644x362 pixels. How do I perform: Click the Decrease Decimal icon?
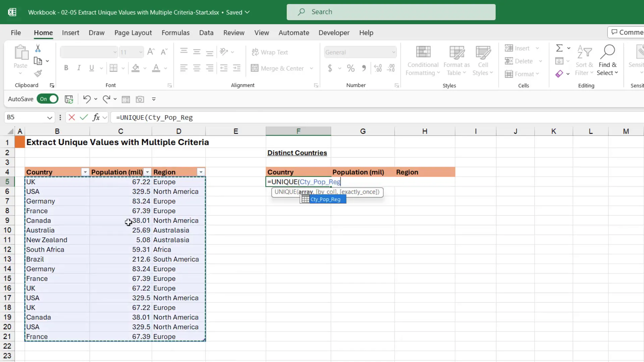click(391, 68)
